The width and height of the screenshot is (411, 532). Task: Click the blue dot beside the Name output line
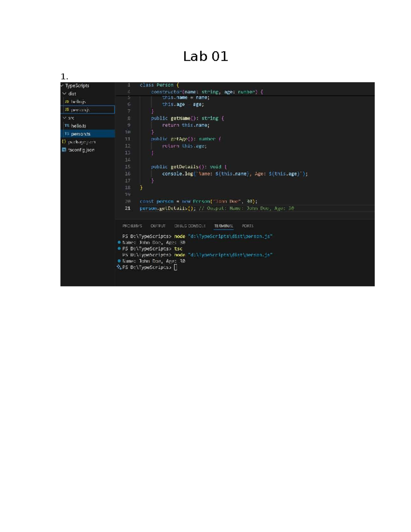click(x=119, y=242)
